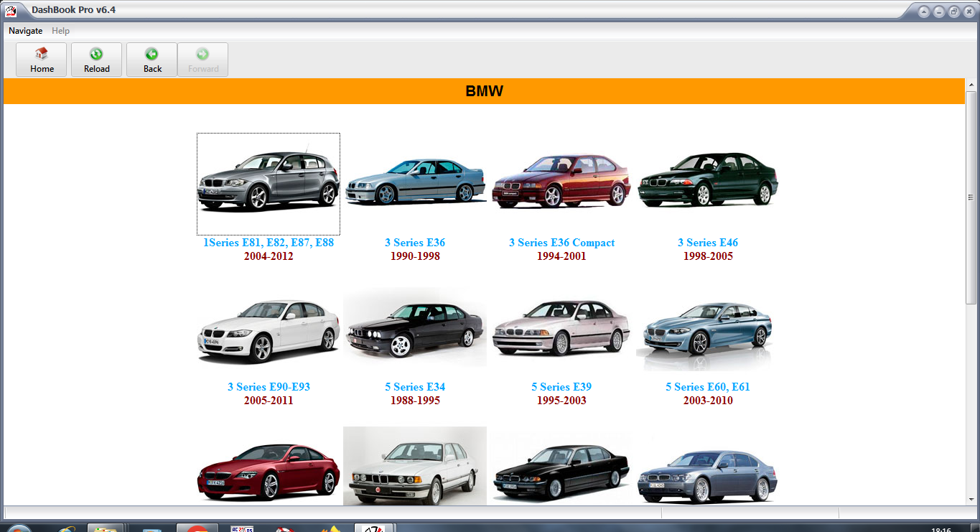Click the 2003-2010 year range text
980x532 pixels.
coord(708,401)
